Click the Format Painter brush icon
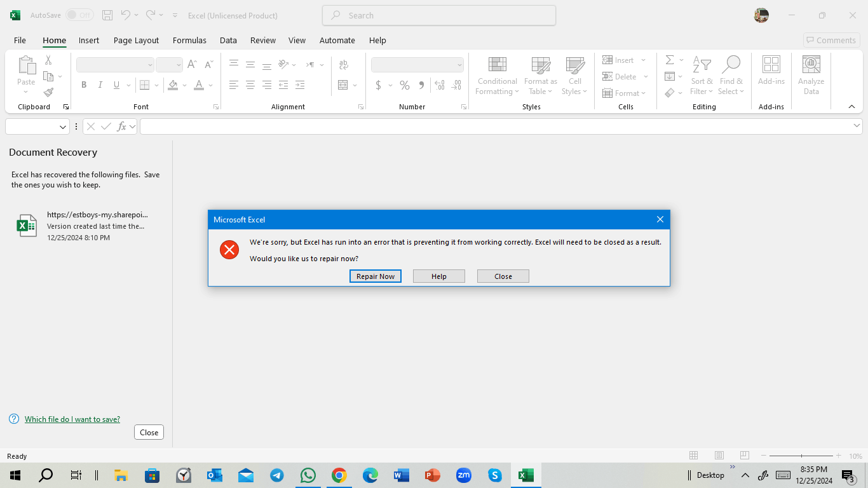 point(48,92)
